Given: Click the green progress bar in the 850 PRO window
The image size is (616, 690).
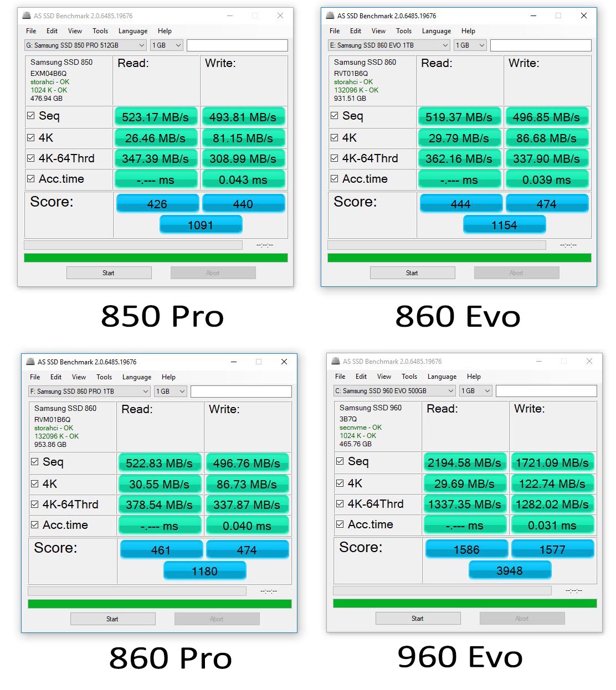Looking at the screenshot, I should pos(156,258).
